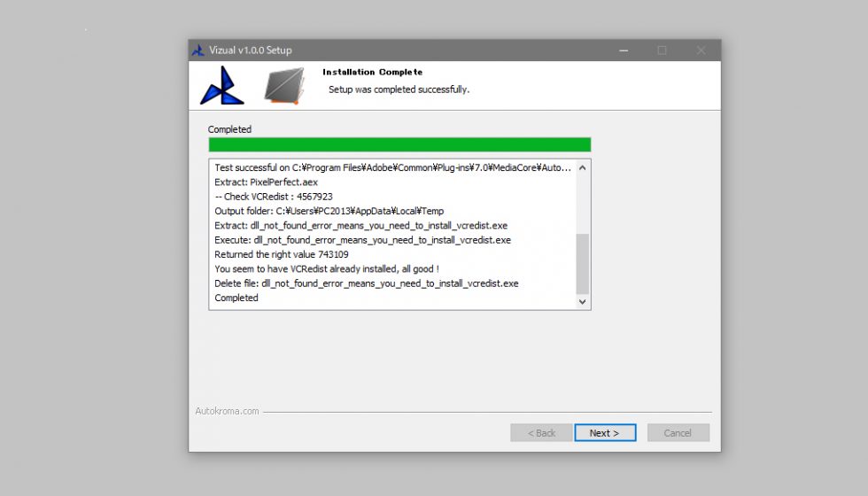Click the 'Installation Complete' heading

point(373,72)
